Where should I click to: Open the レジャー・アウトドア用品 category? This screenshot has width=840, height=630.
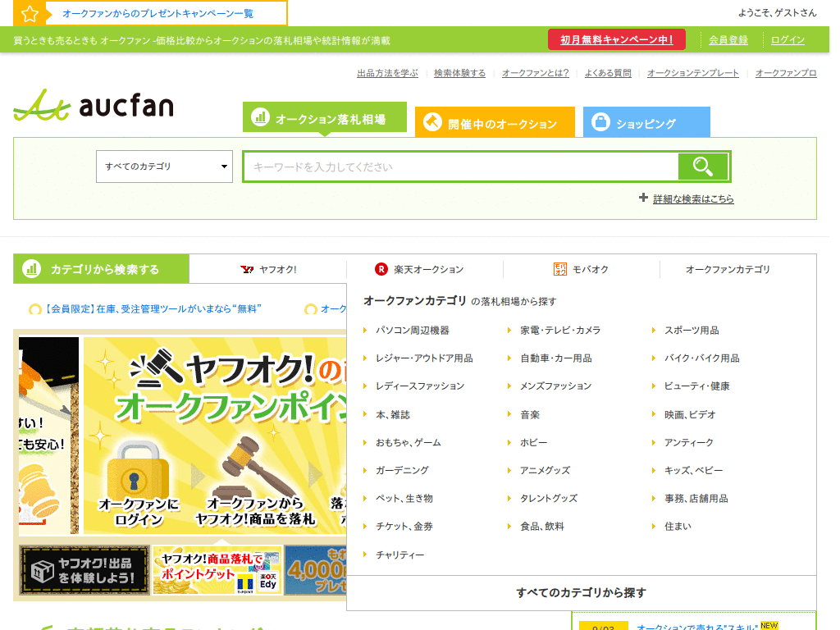(424, 358)
